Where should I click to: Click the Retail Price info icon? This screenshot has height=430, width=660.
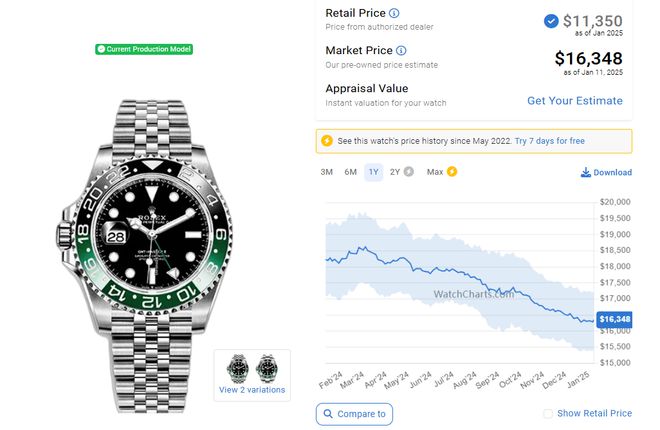pos(394,13)
